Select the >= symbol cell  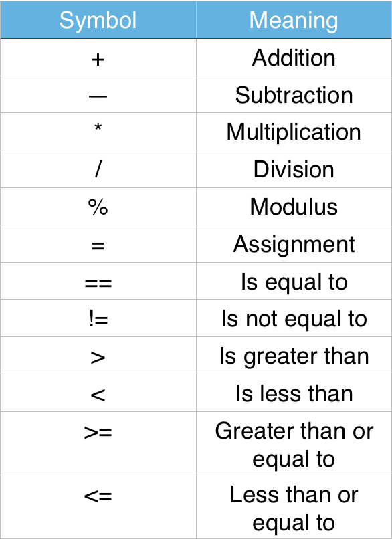[98, 444]
